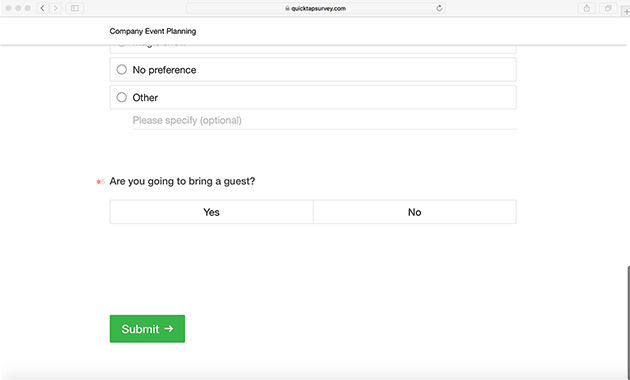
Task: Reload the page with refresh icon
Action: [439, 8]
